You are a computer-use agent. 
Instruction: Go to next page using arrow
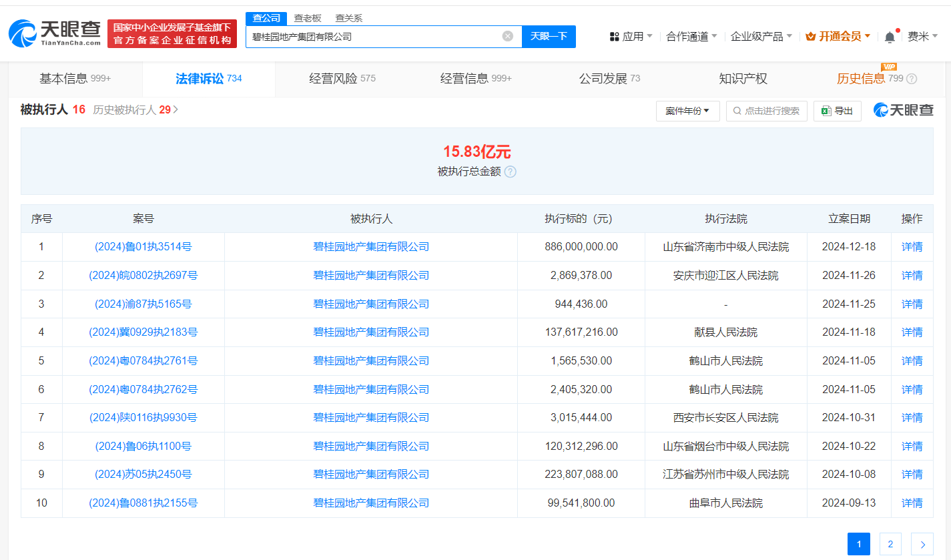(x=922, y=544)
